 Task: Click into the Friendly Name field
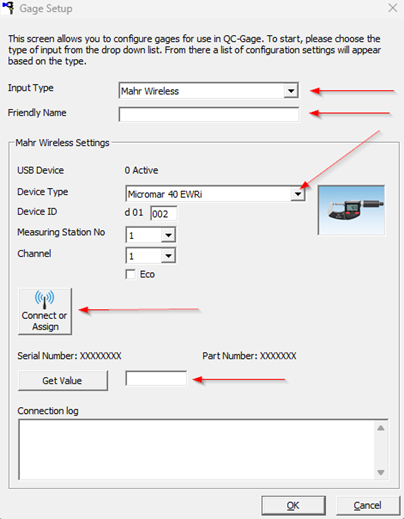pos(209,115)
